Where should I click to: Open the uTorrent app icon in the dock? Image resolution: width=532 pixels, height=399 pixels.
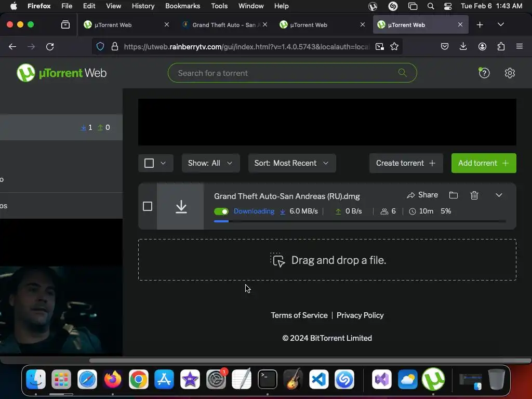tap(433, 379)
